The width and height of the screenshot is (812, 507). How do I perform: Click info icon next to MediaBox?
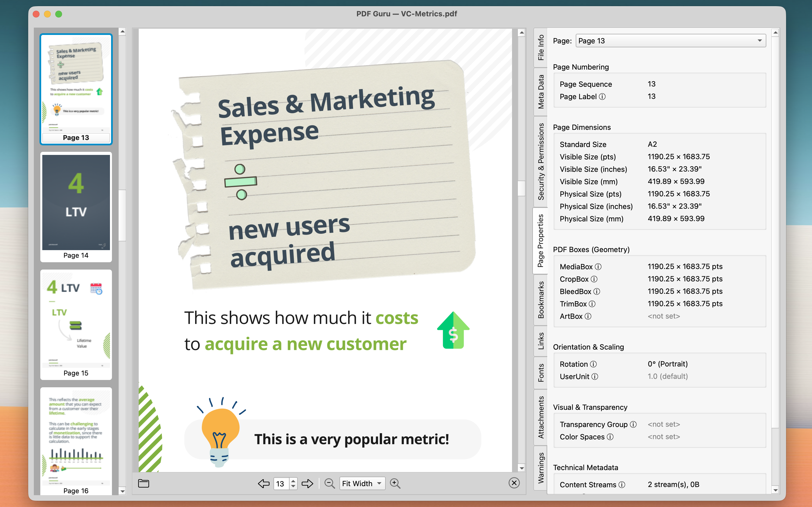(598, 266)
